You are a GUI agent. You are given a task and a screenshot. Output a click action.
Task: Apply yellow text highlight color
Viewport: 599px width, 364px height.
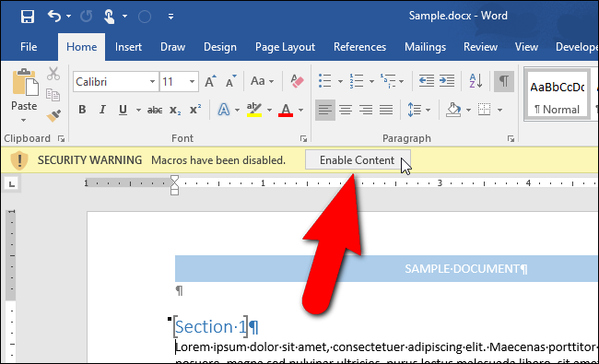click(x=254, y=110)
